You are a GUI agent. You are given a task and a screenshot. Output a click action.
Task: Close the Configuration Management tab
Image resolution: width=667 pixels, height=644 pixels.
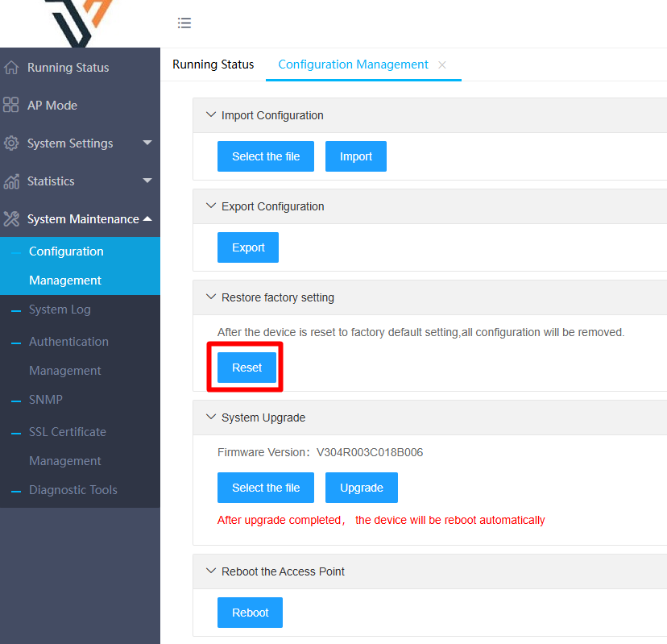(442, 65)
